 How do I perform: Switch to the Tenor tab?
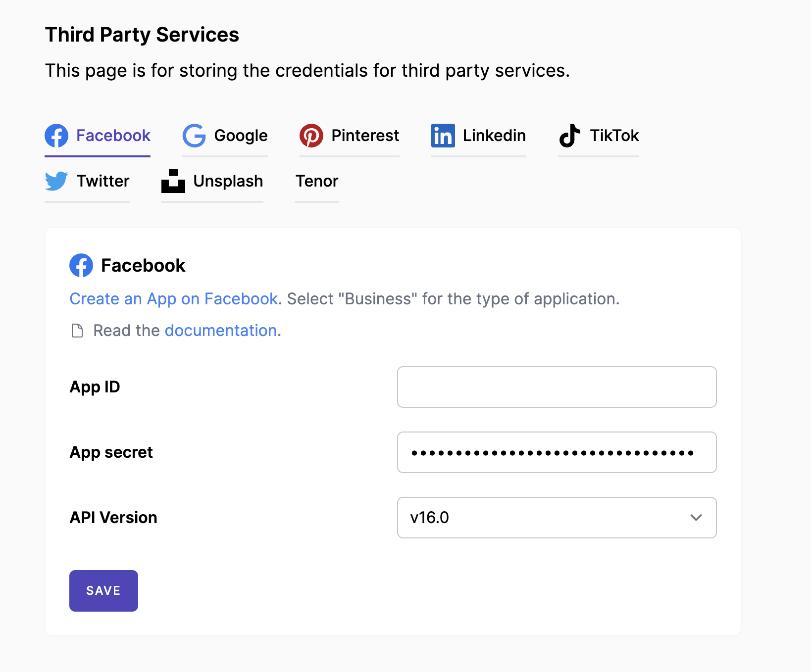click(x=317, y=181)
